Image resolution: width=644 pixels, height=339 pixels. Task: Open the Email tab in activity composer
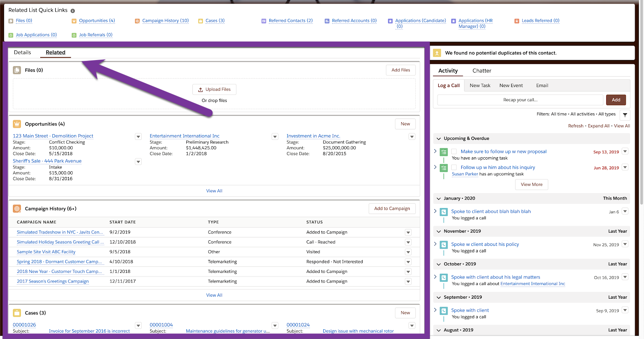point(542,85)
